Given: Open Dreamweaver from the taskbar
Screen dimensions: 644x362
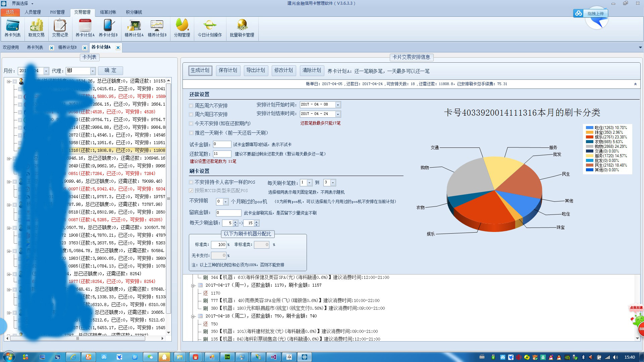Looking at the screenshot, I should [x=227, y=357].
